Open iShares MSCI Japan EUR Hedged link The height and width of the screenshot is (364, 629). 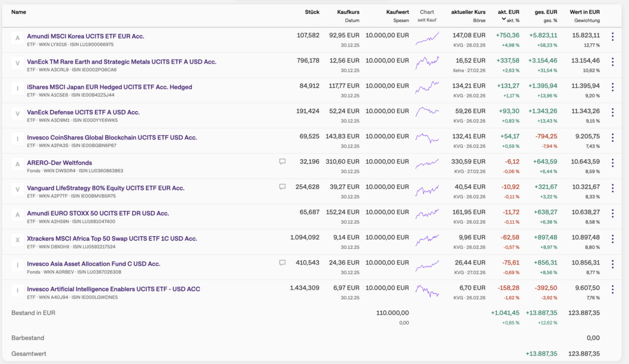109,87
